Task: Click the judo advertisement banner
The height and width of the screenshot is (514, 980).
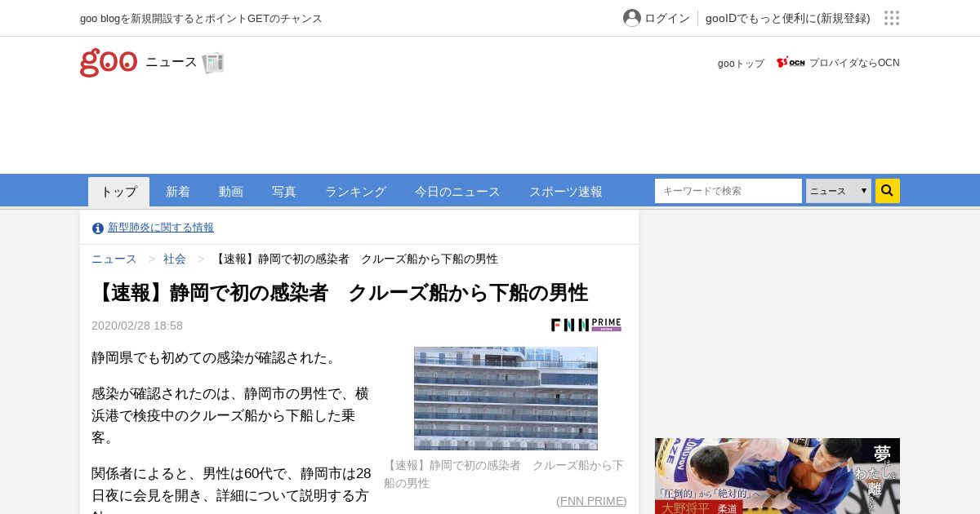Action: click(777, 476)
